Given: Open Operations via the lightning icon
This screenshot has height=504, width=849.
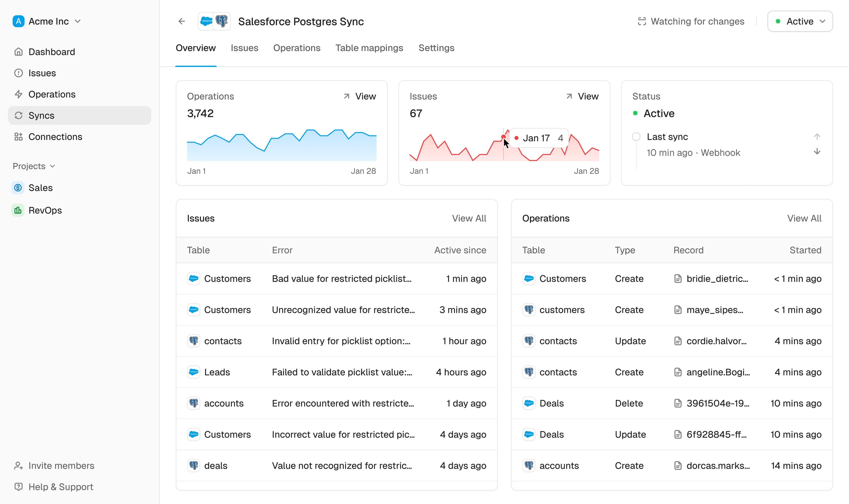Looking at the screenshot, I should click(19, 94).
